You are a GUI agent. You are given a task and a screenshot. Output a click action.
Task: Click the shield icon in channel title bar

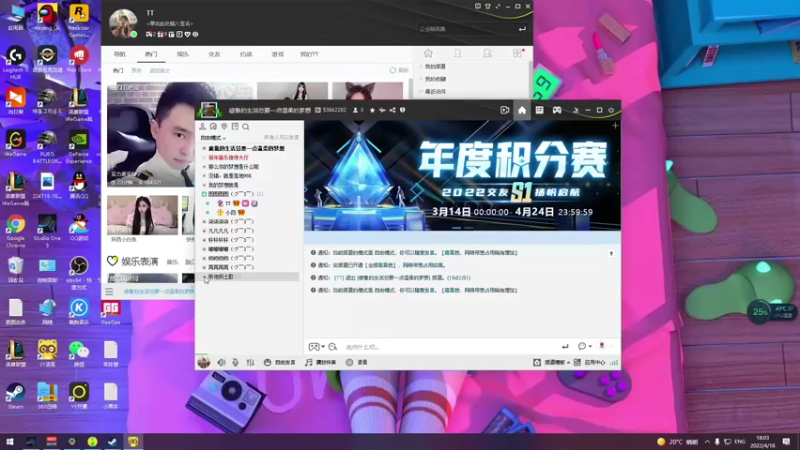pyautogui.click(x=403, y=110)
